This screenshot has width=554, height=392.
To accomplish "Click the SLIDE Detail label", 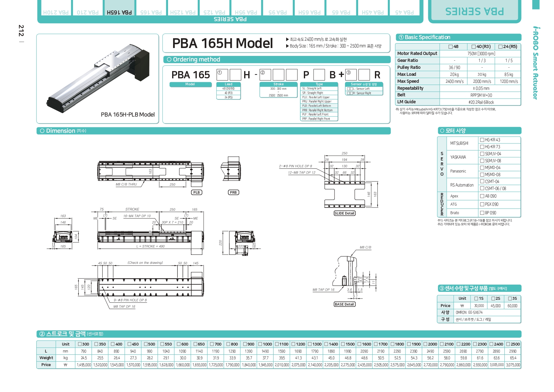I will click(x=344, y=213).
